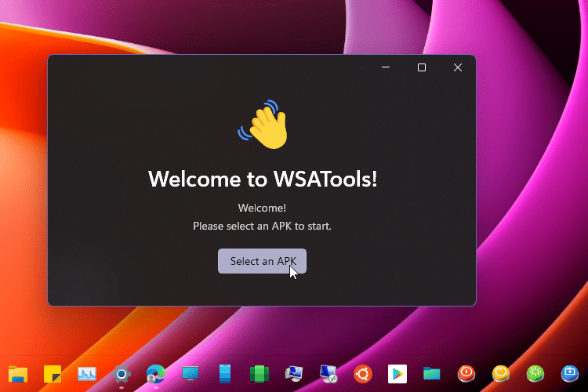Image resolution: width=588 pixels, height=392 pixels.
Task: Click the blue round screen taskbar icon
Action: pos(570,374)
